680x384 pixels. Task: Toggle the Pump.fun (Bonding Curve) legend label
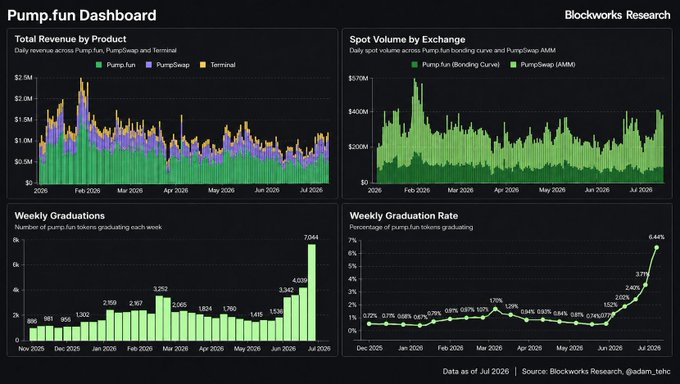461,65
